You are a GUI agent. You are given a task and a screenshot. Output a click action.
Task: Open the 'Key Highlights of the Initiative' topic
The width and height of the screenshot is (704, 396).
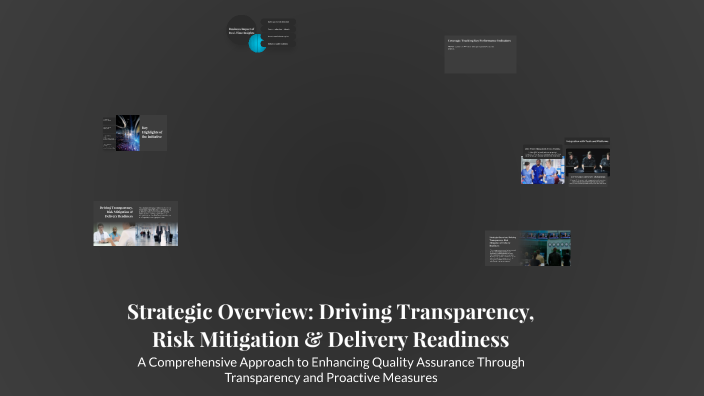(135, 133)
